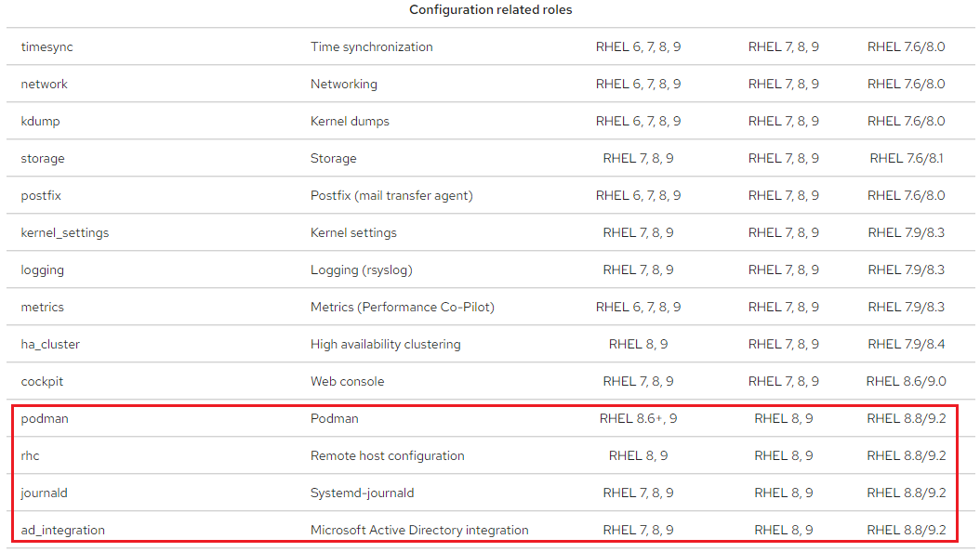Select the 'kernel_settings' role name
This screenshot has width=980, height=552.
pos(64,232)
